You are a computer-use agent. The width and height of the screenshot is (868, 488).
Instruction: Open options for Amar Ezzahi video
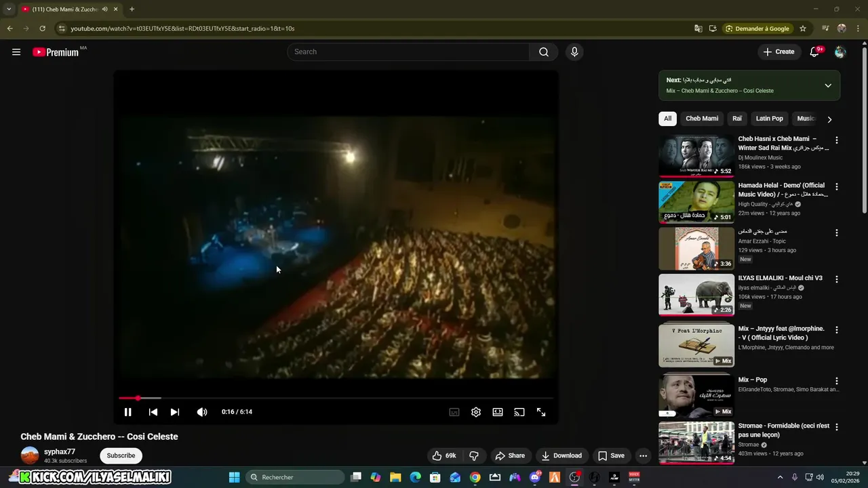[x=836, y=232]
